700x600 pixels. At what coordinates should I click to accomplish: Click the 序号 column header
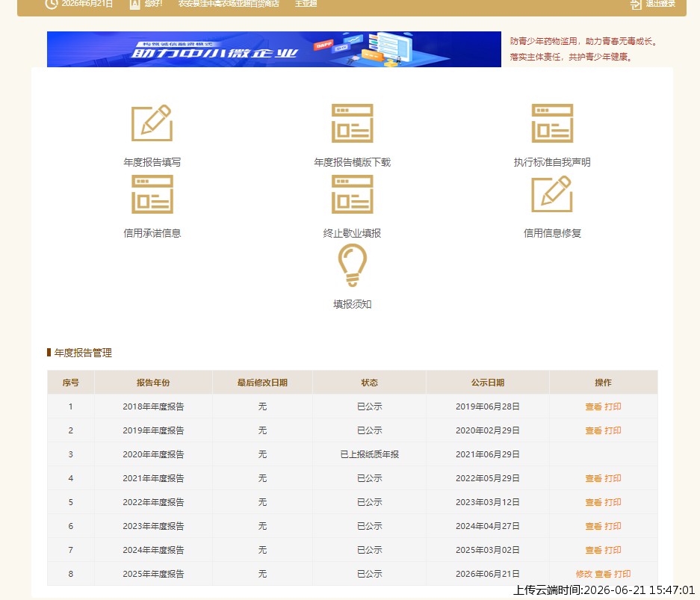tap(71, 382)
